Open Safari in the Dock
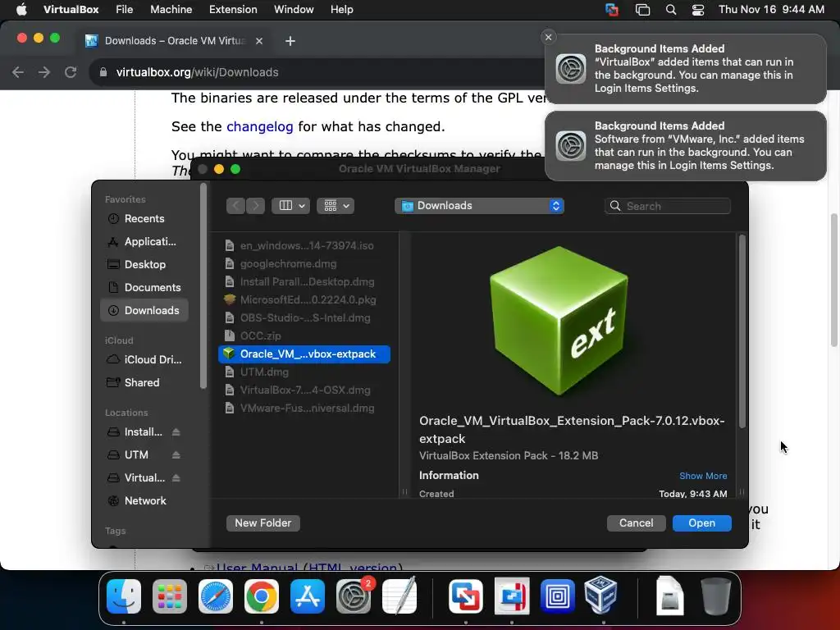 point(216,596)
